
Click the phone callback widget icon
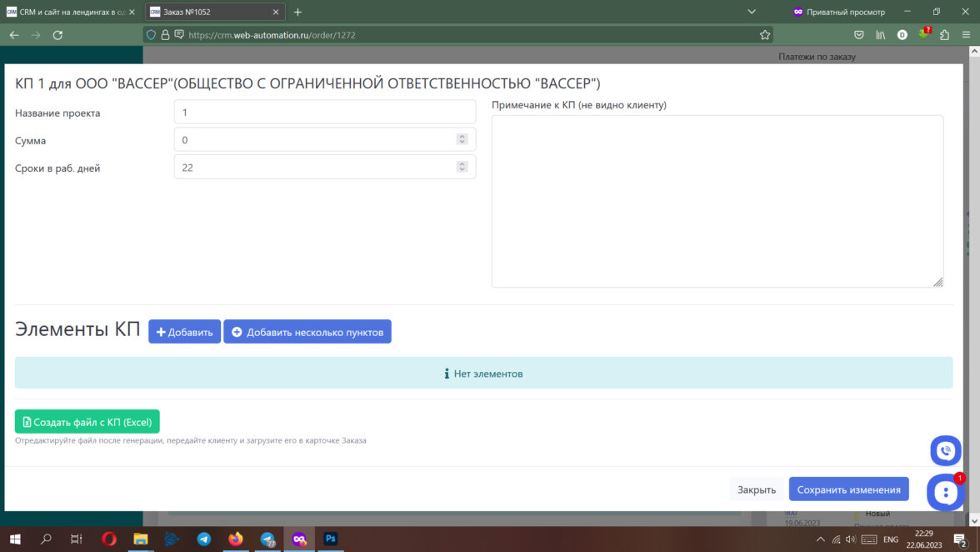(x=946, y=451)
